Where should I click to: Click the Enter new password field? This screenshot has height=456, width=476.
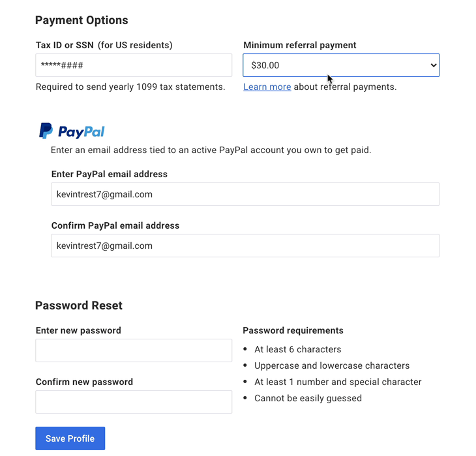pyautogui.click(x=134, y=350)
